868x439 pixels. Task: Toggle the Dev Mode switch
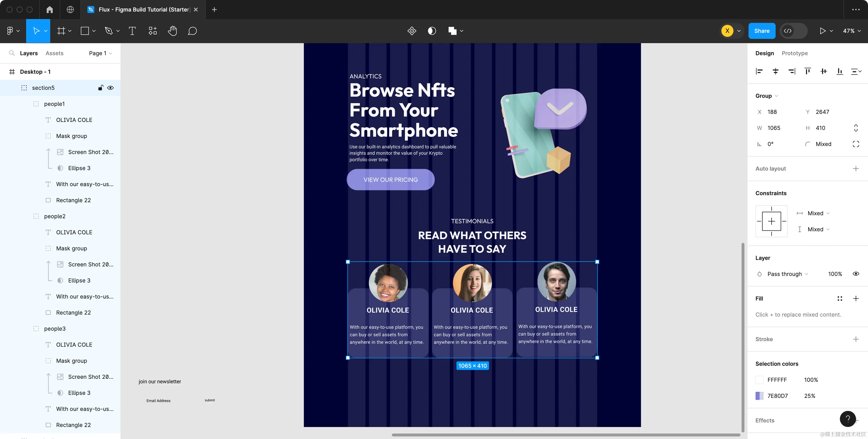[794, 31]
